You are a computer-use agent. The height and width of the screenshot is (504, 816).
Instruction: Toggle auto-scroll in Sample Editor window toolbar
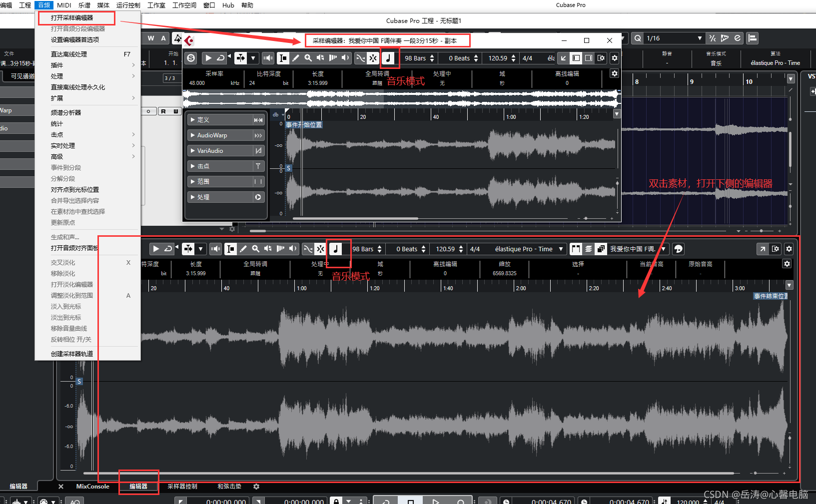241,58
